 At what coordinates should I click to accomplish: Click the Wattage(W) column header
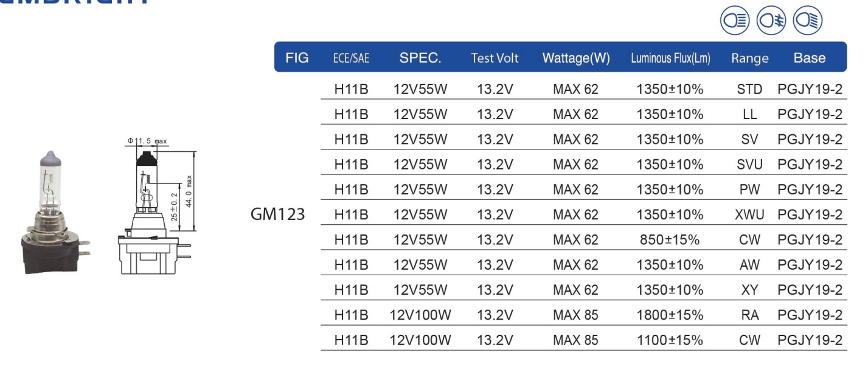(x=576, y=58)
